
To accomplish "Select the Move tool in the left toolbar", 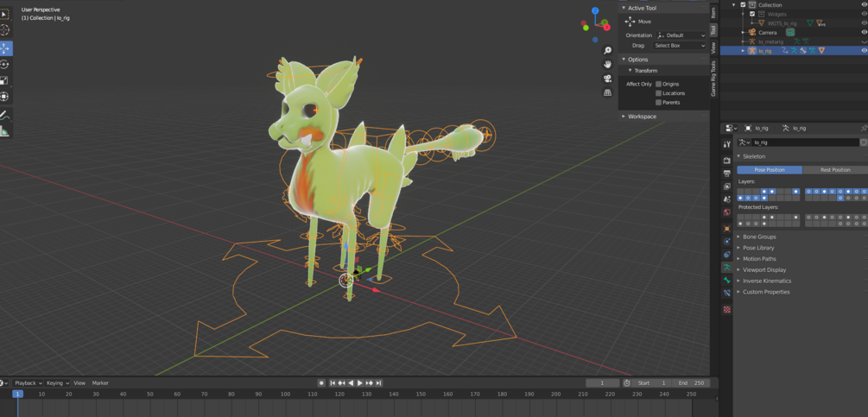I will (x=5, y=48).
